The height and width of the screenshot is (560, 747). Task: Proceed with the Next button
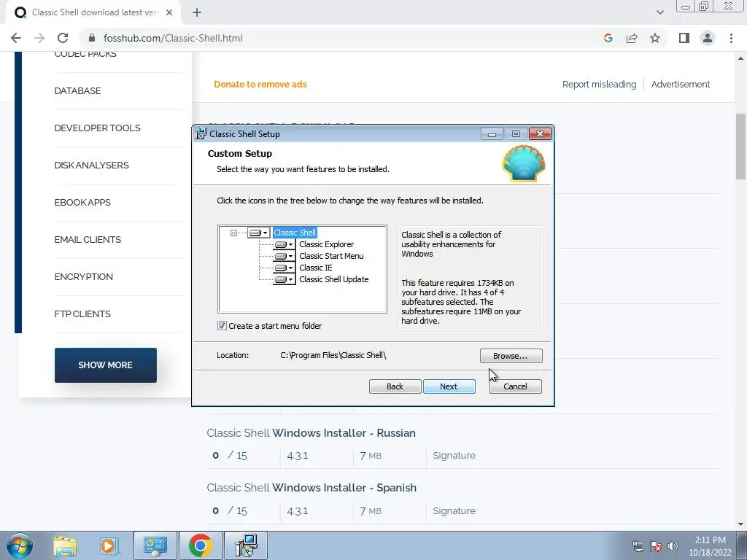[449, 386]
